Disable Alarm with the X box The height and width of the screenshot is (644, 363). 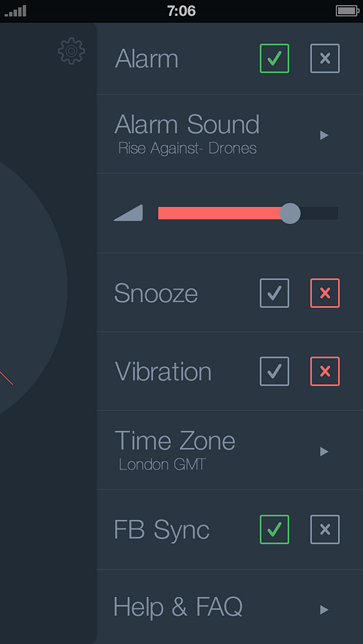click(x=325, y=58)
